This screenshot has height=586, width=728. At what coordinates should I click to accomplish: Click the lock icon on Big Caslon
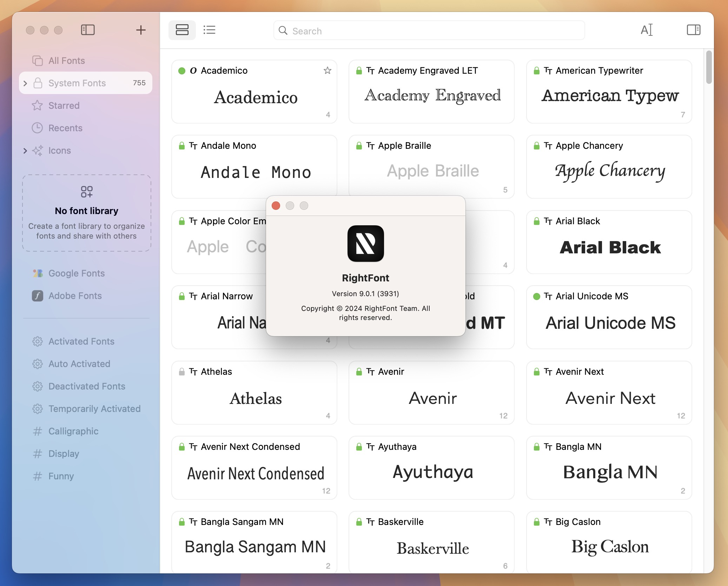[536, 522]
